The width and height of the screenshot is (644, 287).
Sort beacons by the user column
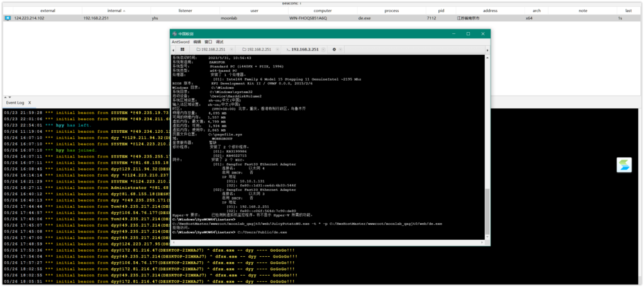tap(254, 11)
